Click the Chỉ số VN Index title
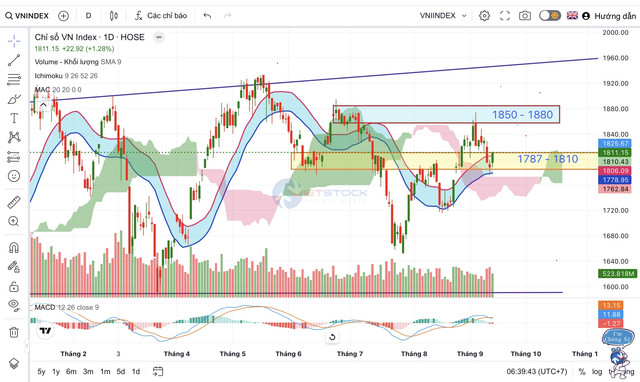The image size is (640, 382). pos(89,37)
